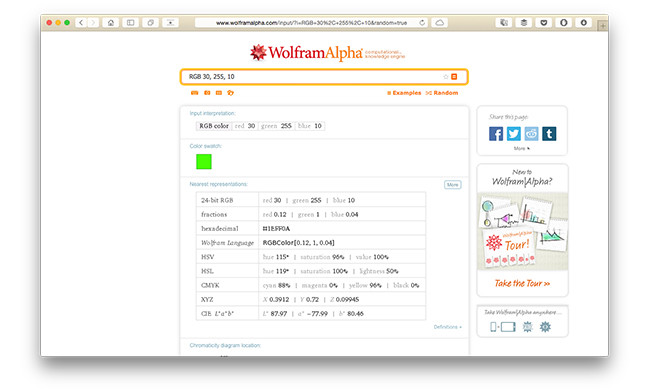The width and height of the screenshot is (650, 392).
Task: Open the Examples link
Action: click(404, 93)
